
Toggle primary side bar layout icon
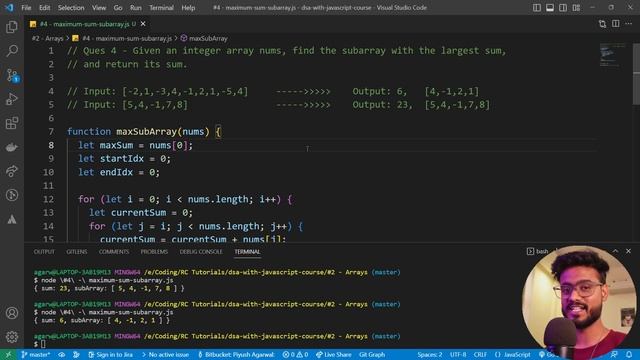coord(537,8)
